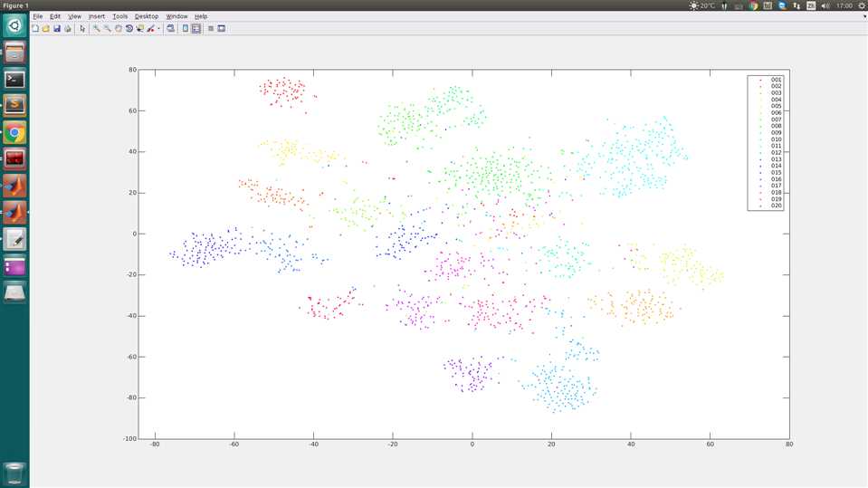868x488 pixels.
Task: Click the 17:00 clock
Action: point(844,5)
